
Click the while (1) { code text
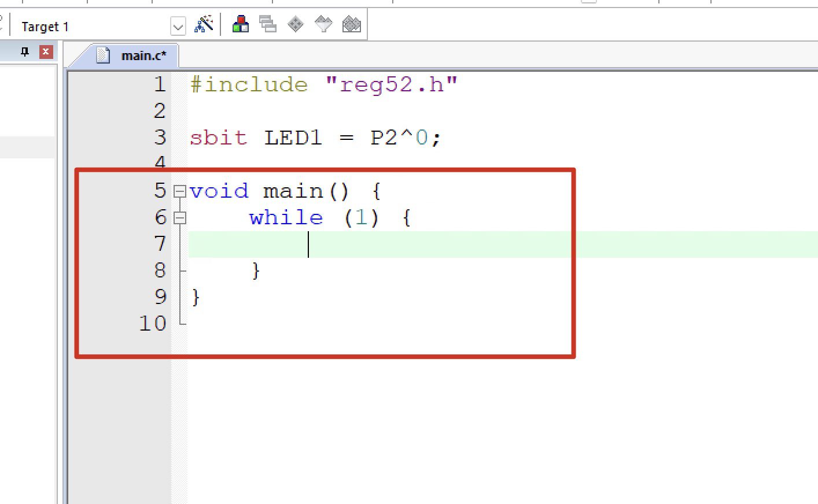coord(330,218)
